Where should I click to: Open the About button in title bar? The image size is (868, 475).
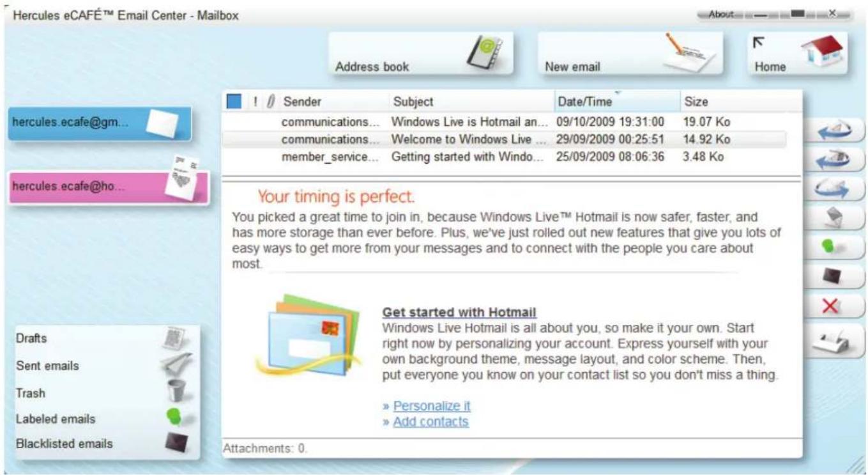tap(720, 13)
